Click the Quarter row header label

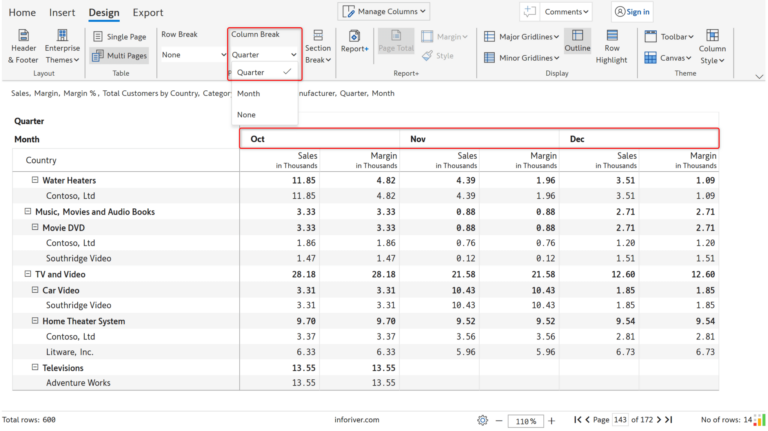[29, 121]
